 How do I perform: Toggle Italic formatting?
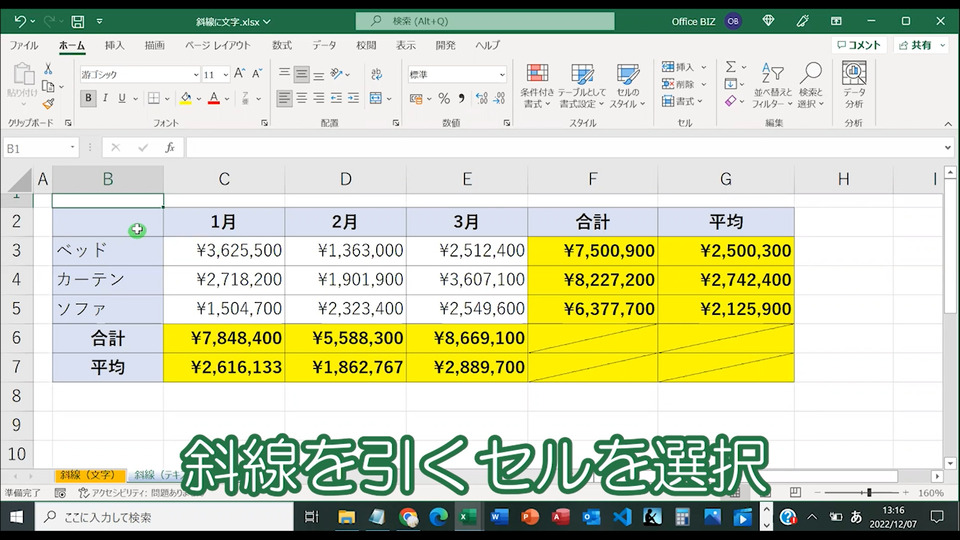(105, 98)
